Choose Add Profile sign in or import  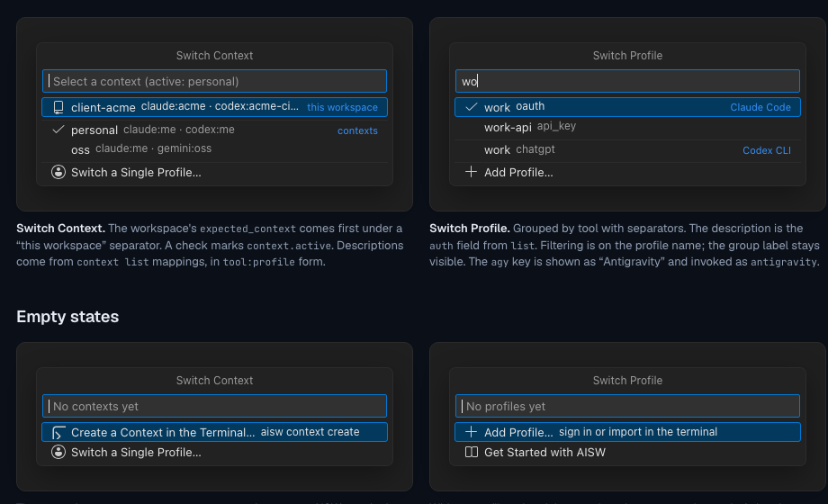pos(627,432)
